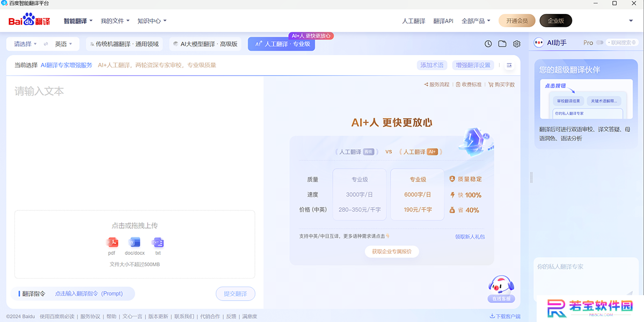Click the txt upload icon
644x322 pixels.
tap(158, 242)
